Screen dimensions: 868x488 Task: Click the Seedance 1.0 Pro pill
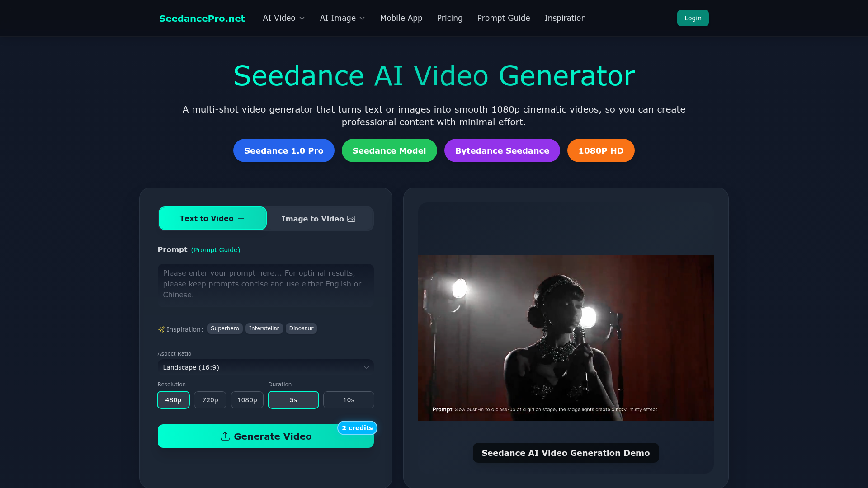coord(284,150)
